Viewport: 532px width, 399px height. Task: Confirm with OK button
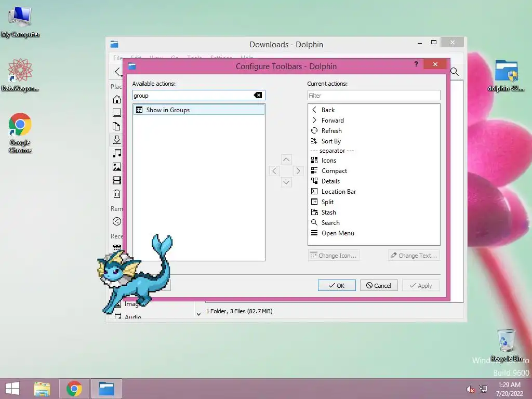337,286
